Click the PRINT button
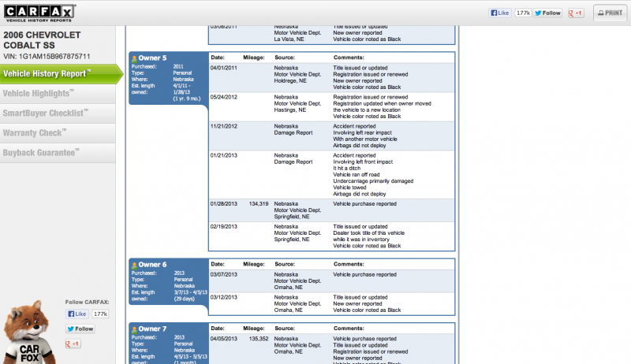 click(610, 13)
